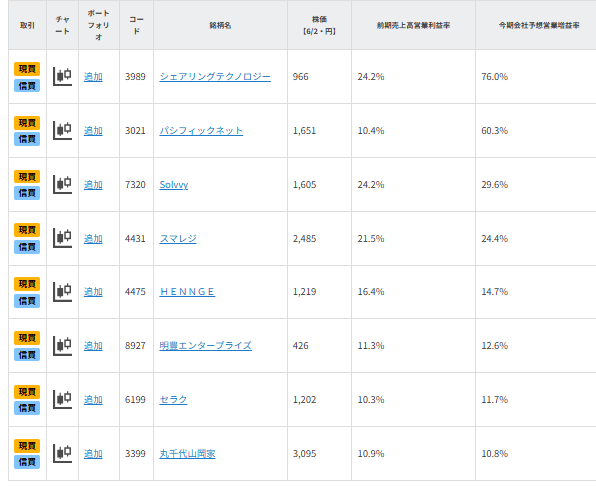
Task: Click 現買 button for code 7320
Action: click(27, 177)
